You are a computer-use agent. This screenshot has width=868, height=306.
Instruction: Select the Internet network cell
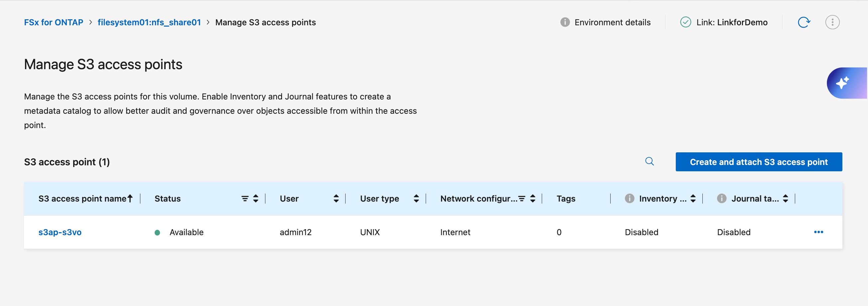click(x=455, y=232)
